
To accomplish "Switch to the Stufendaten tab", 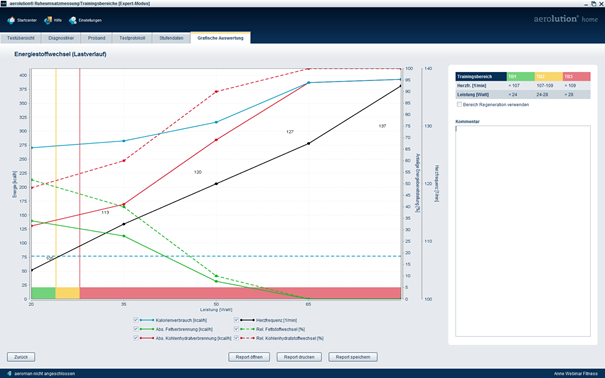I will point(171,38).
